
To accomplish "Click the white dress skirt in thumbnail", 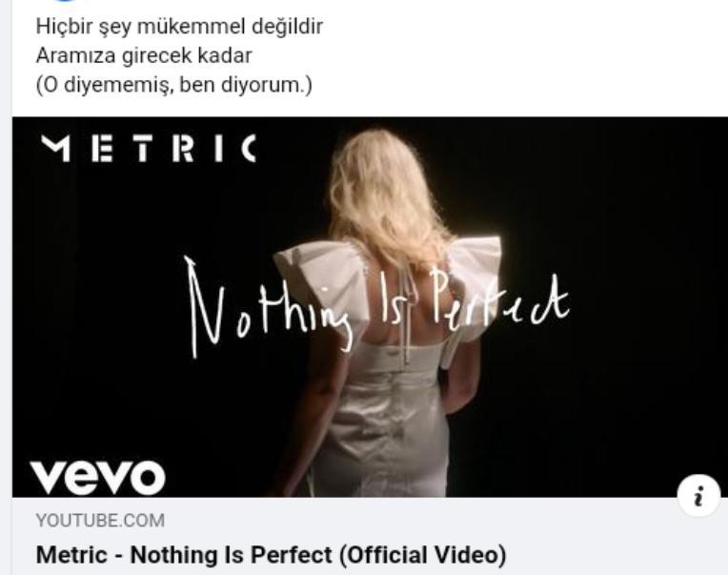I will click(x=383, y=432).
